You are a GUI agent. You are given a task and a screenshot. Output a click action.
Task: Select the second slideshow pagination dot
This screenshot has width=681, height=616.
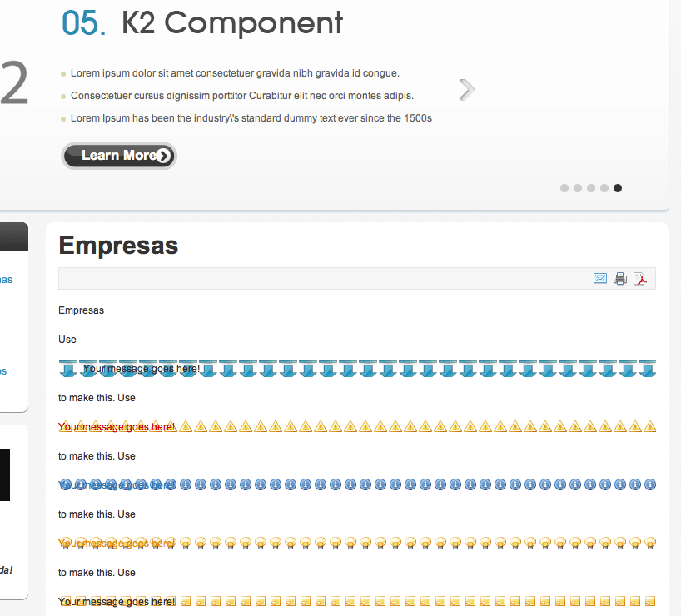point(578,188)
